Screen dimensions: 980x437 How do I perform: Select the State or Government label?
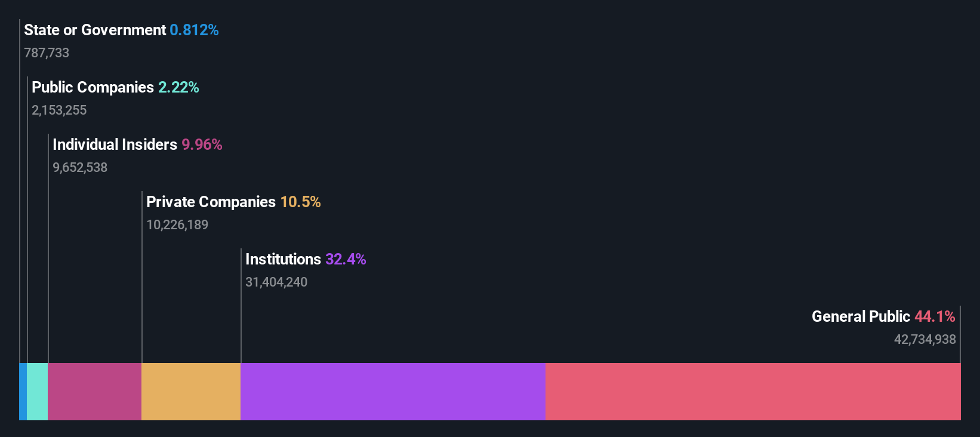(x=95, y=30)
